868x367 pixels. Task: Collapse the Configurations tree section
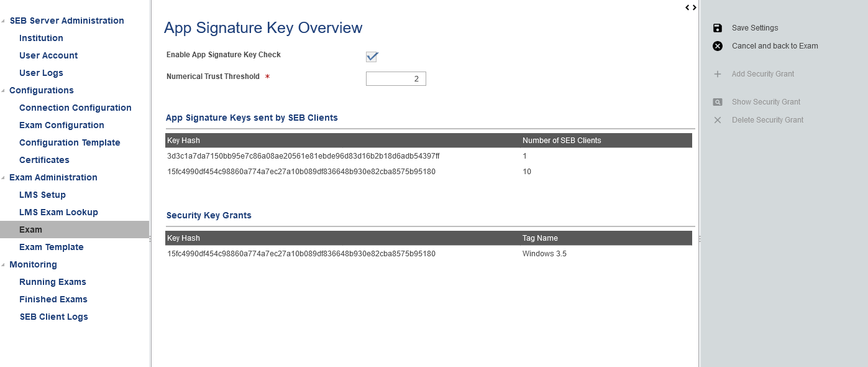(4, 91)
